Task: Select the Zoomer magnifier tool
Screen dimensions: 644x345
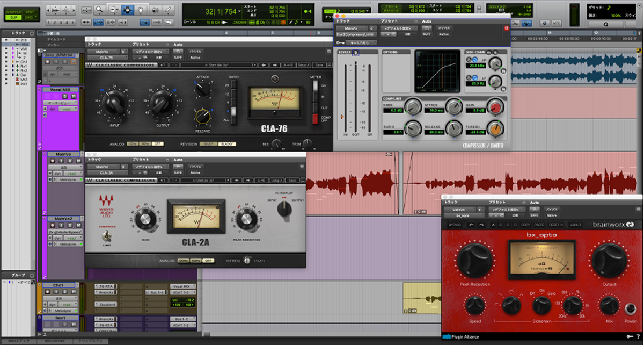Action: pos(100,9)
